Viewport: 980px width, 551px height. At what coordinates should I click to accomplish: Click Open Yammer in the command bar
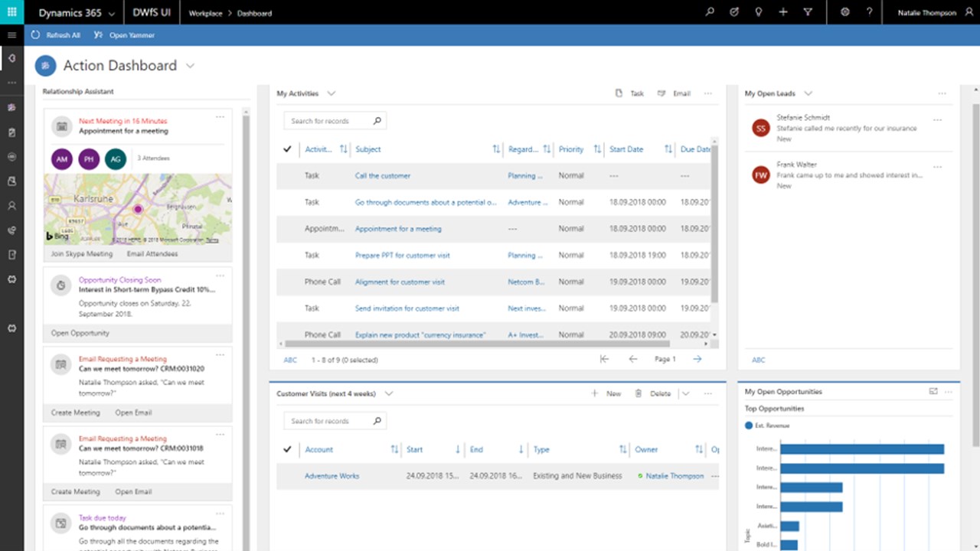click(x=124, y=35)
